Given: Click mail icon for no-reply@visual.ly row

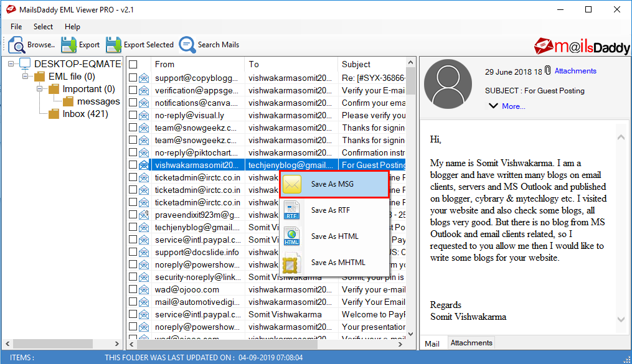Looking at the screenshot, I should pyautogui.click(x=144, y=116).
